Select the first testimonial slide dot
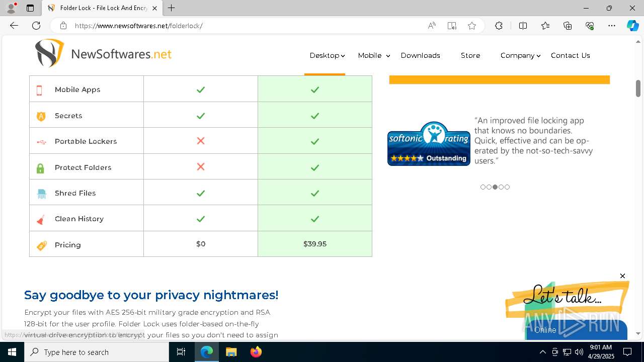 pos(483,187)
